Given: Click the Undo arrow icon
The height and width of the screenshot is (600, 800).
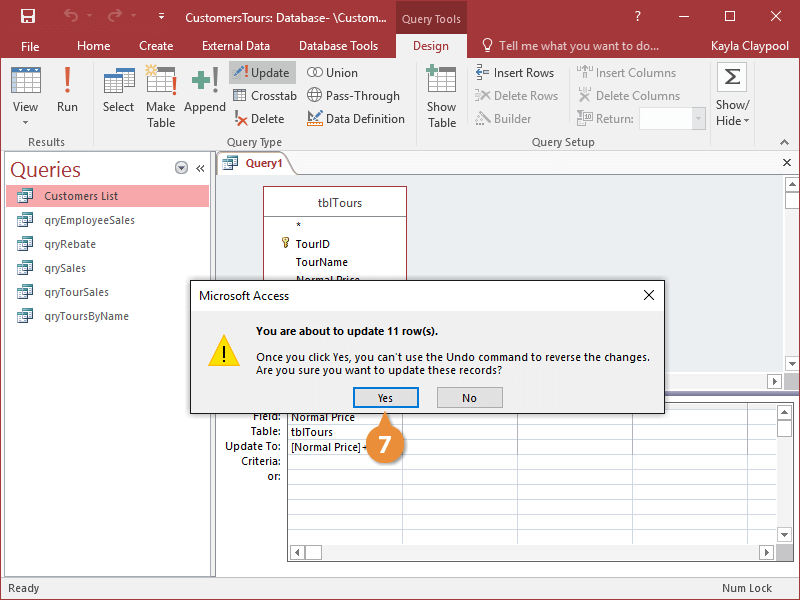Looking at the screenshot, I should [x=71, y=16].
